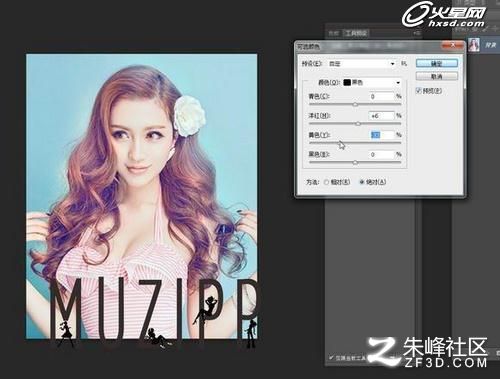
Task: Close the Selective Color dialog
Action: pyautogui.click(x=452, y=45)
